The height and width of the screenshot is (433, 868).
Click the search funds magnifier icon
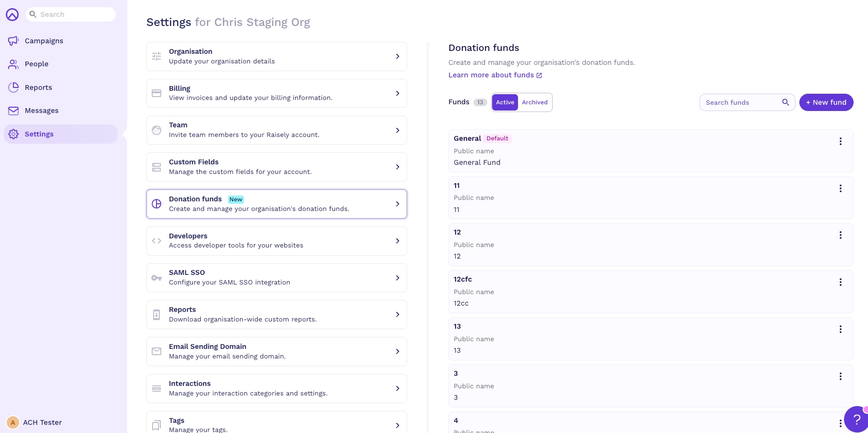click(x=785, y=102)
